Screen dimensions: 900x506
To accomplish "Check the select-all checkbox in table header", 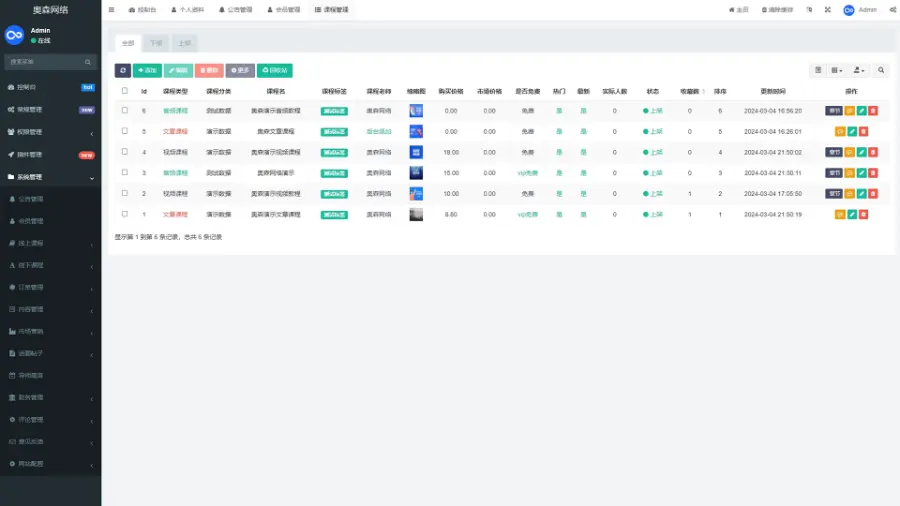I will coord(125,91).
